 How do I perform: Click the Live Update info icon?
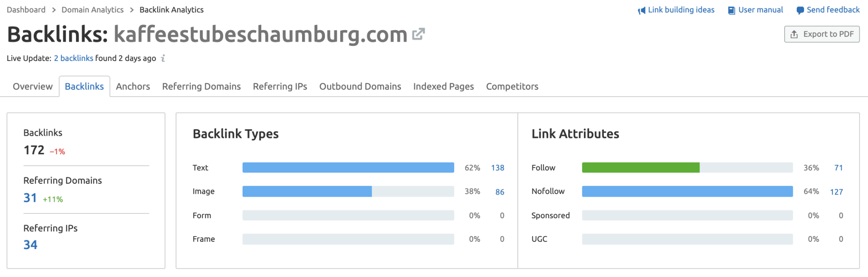pos(163,58)
